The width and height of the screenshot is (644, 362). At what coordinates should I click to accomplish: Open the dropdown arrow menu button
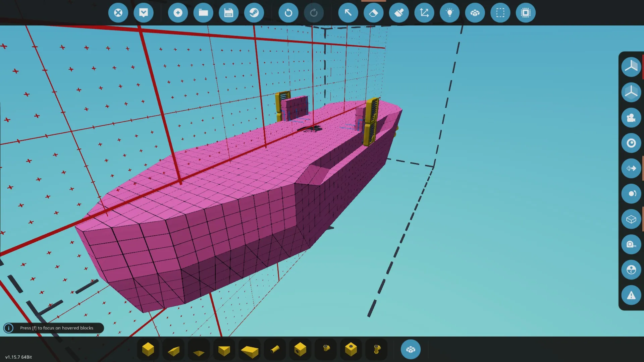coord(144,13)
